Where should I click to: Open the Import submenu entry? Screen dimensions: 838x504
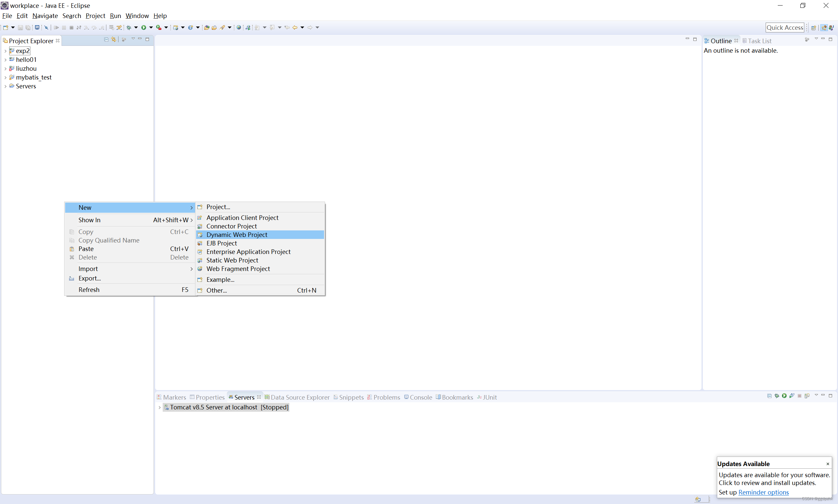[130, 269]
